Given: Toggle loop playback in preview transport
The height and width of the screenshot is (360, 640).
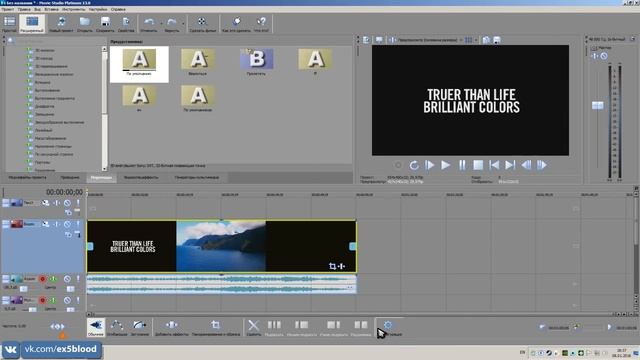Looking at the screenshot, I should (414, 165).
